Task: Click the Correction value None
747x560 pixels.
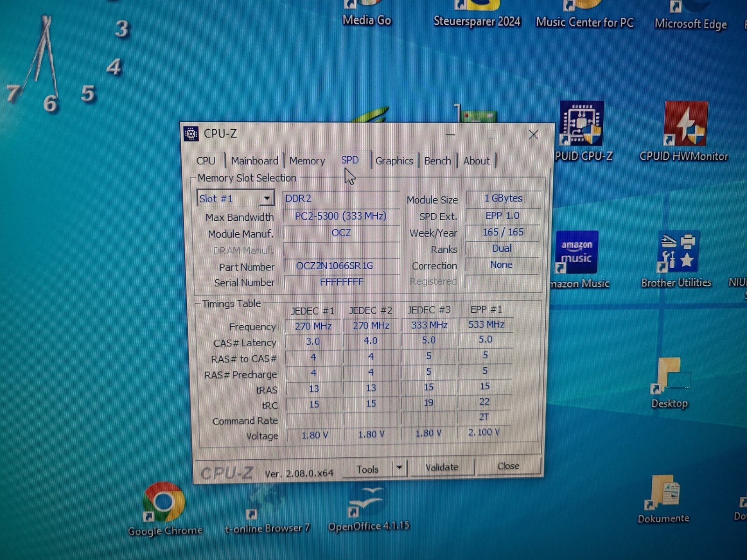Action: [x=501, y=265]
